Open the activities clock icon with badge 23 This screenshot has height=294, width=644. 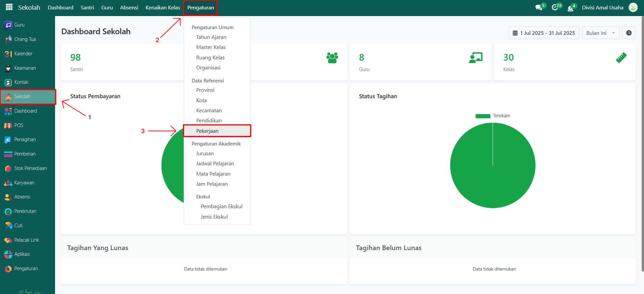(555, 7)
